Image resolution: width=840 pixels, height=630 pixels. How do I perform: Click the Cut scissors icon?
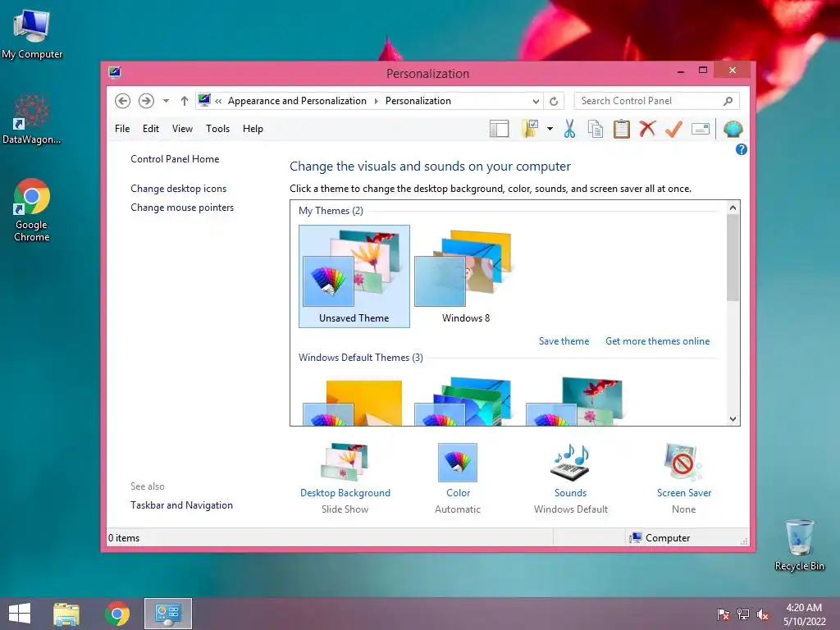[x=569, y=129]
